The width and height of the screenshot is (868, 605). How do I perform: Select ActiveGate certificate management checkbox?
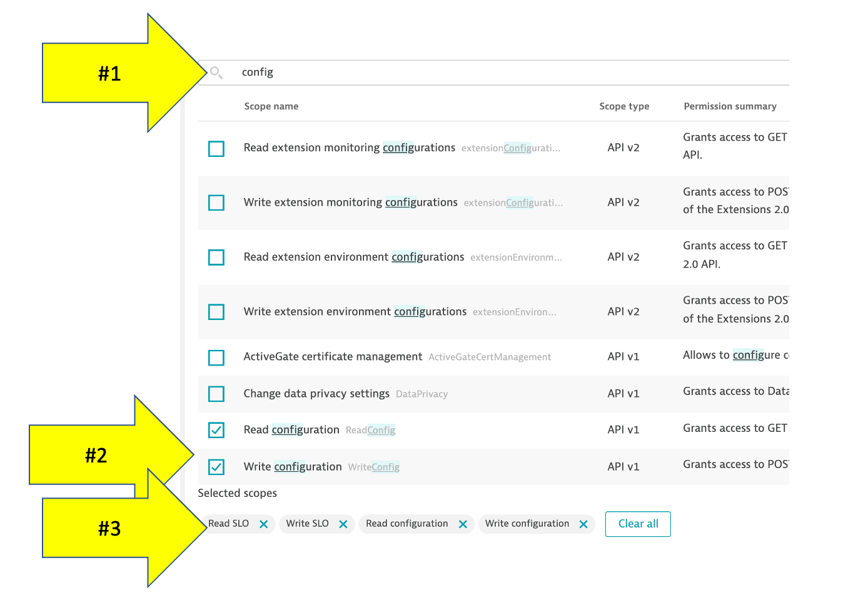(216, 357)
